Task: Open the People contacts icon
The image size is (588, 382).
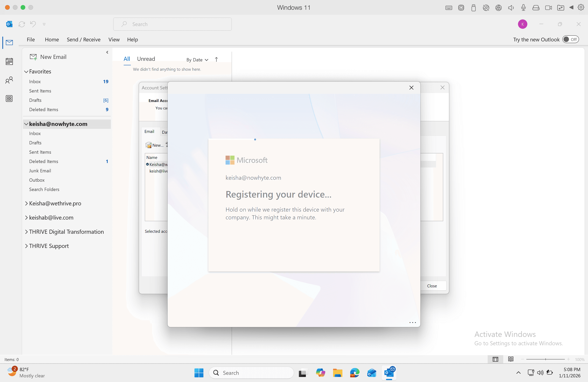Action: pos(9,80)
